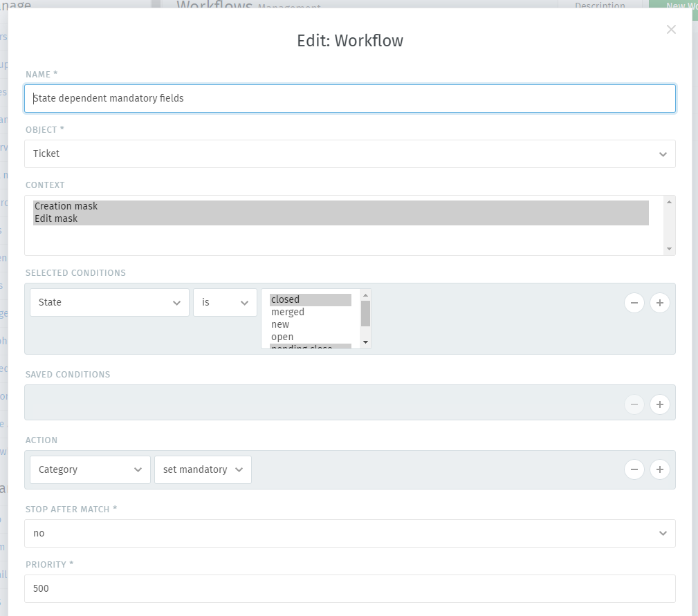Remove the Category action row
Image resolution: width=698 pixels, height=616 pixels.
pos(634,469)
